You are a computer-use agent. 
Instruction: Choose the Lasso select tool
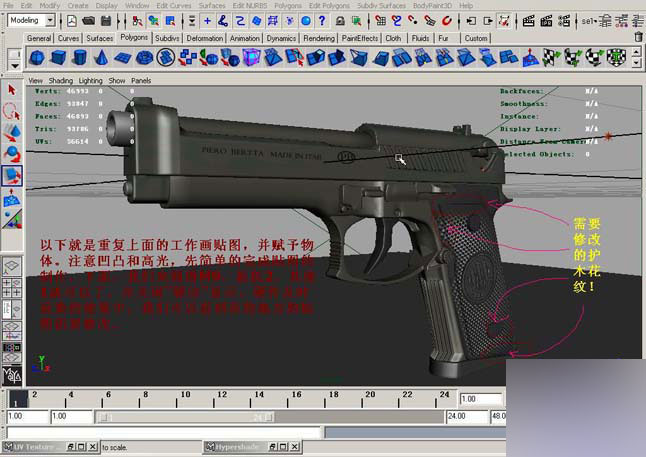(x=12, y=111)
